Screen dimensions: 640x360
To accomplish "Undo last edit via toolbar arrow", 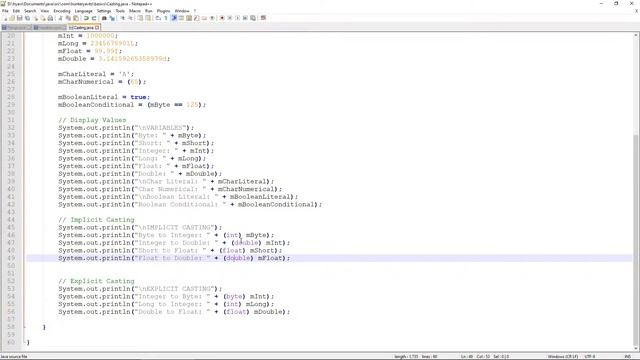I will (86, 18).
